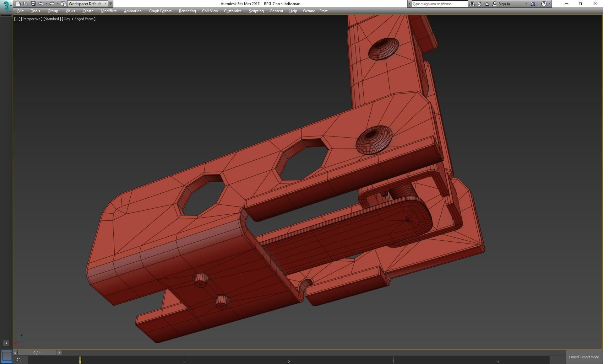Click the New Scene file icon
Viewport: 603px width, 364px height.
[18, 4]
